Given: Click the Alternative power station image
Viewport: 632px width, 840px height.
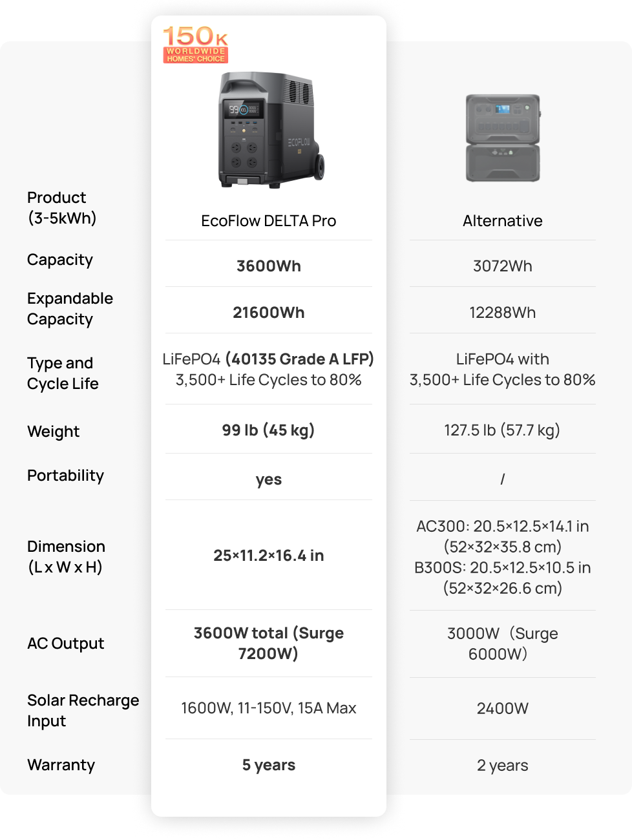Looking at the screenshot, I should (x=503, y=138).
